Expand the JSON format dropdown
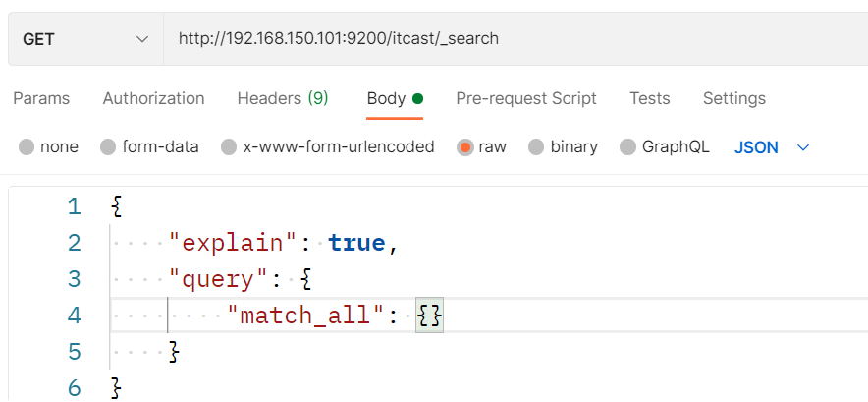This screenshot has height=402, width=868. pyautogui.click(x=772, y=147)
